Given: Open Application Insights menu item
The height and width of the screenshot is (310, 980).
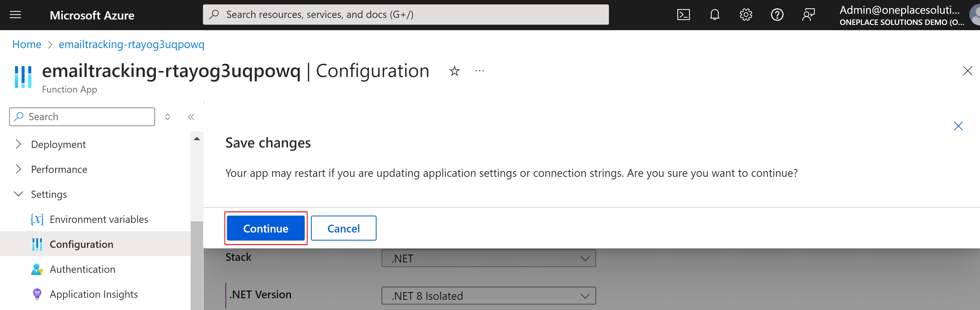Looking at the screenshot, I should [94, 294].
